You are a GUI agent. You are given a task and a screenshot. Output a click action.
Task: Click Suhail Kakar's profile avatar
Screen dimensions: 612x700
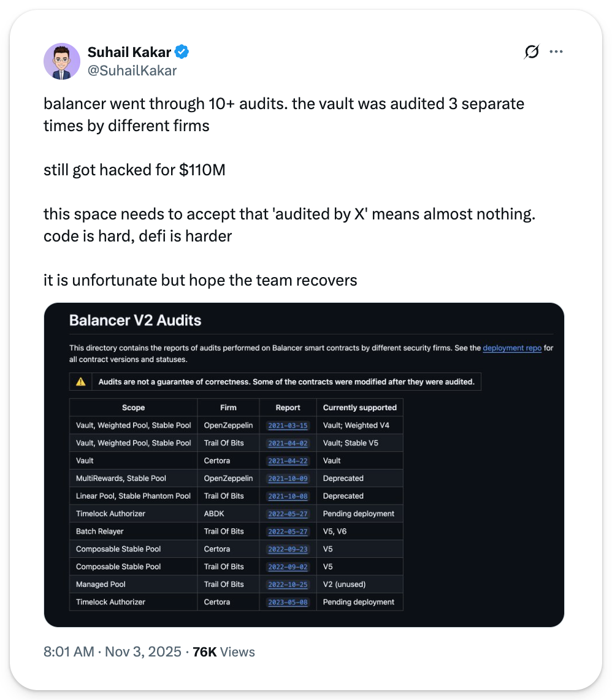(x=62, y=61)
